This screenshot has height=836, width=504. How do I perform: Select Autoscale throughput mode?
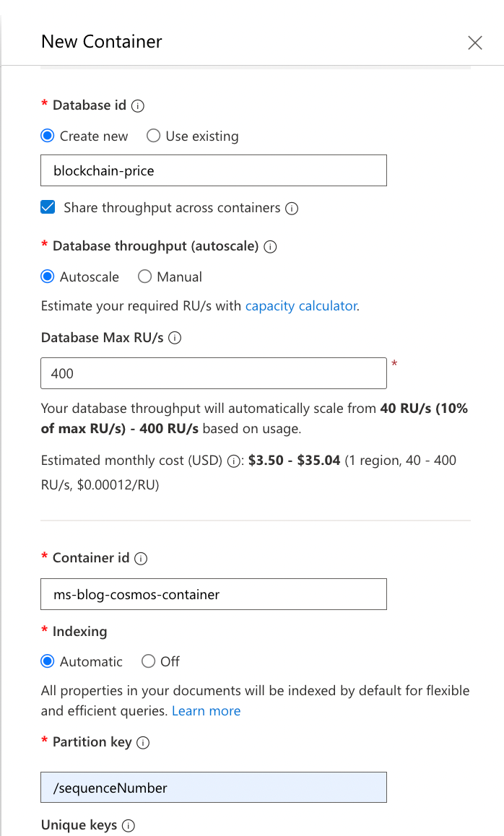(48, 277)
